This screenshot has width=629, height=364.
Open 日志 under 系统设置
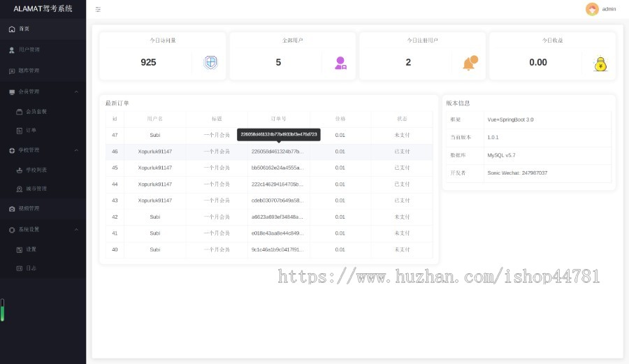31,268
